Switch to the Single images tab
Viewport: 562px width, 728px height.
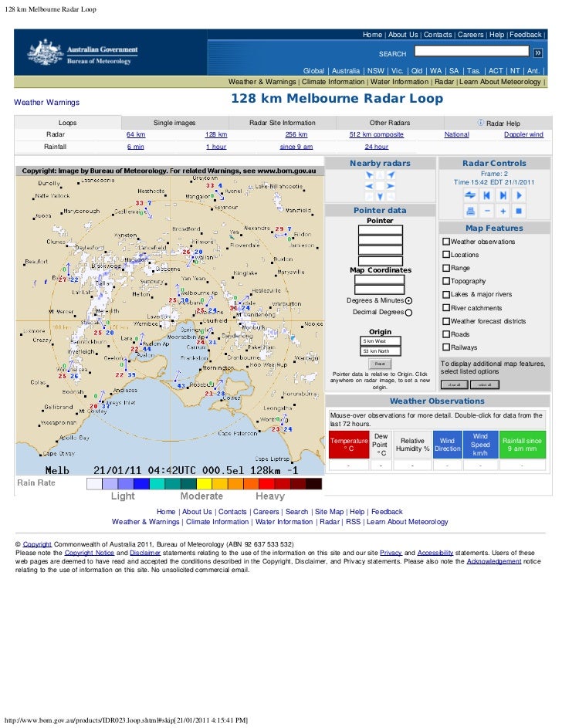pyautogui.click(x=174, y=123)
